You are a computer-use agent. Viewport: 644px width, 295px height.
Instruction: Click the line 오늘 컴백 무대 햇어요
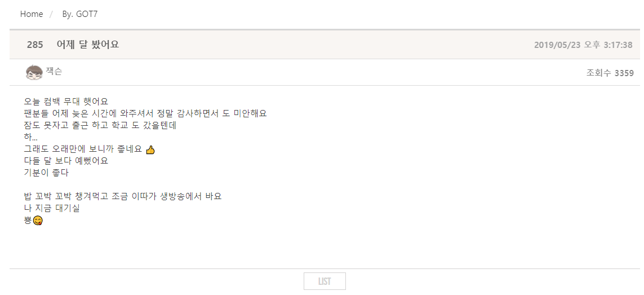click(66, 102)
